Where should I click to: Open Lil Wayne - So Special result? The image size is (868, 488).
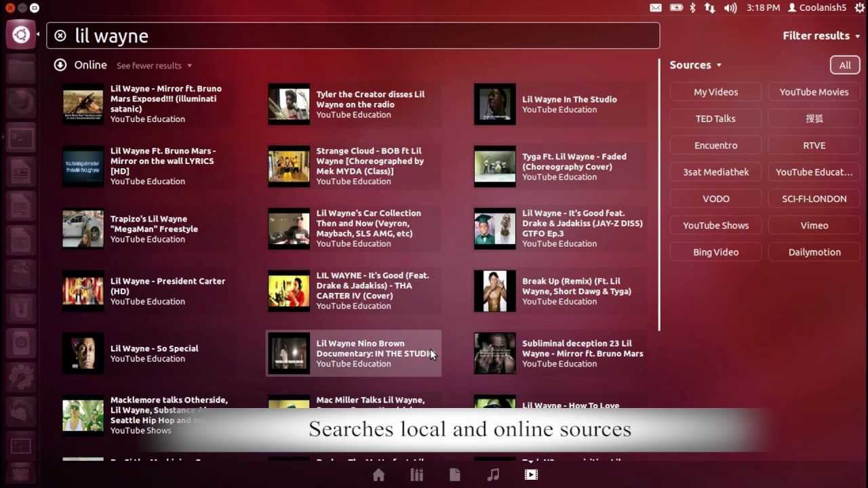pos(147,353)
